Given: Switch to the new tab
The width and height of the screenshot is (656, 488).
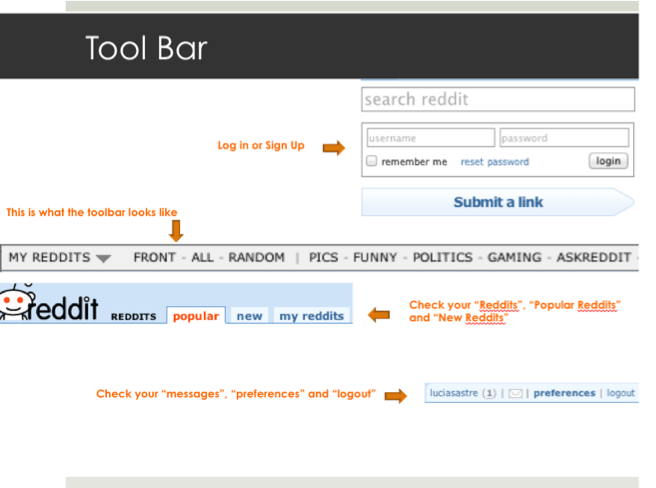Looking at the screenshot, I should coord(249,316).
